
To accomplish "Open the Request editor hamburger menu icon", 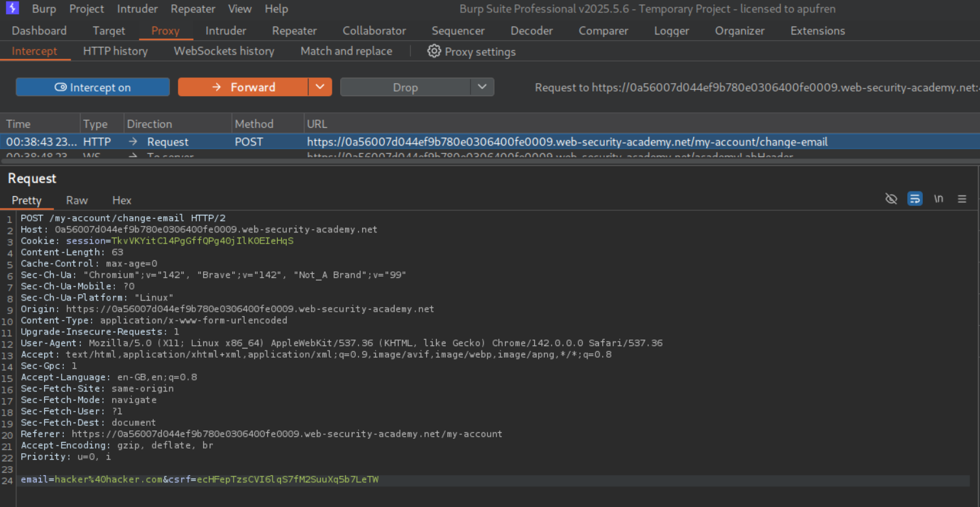I will tap(962, 199).
